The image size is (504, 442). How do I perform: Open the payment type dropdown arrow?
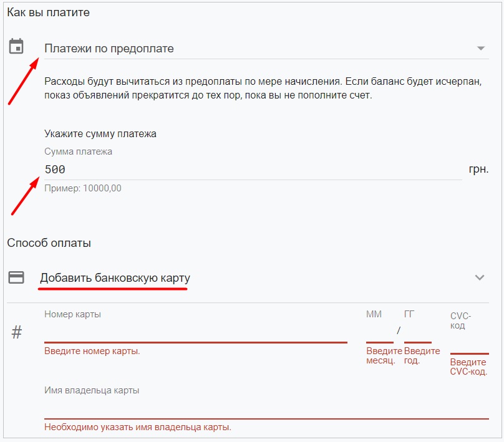tap(480, 49)
